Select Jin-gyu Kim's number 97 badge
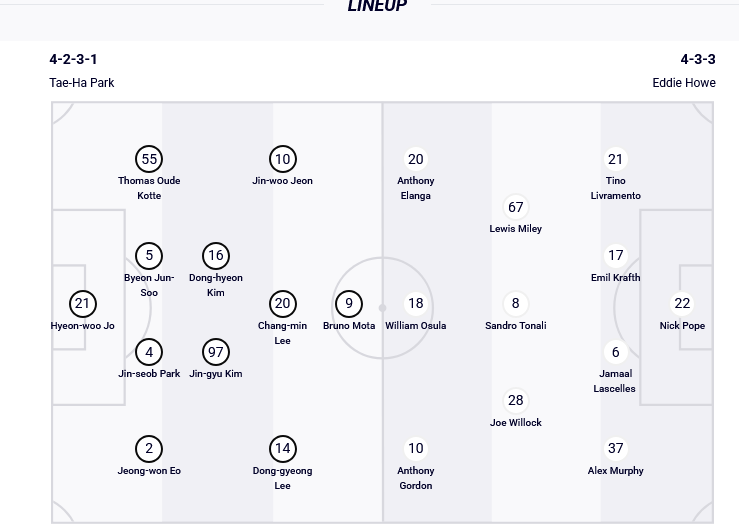This screenshot has width=739, height=532. 216,352
